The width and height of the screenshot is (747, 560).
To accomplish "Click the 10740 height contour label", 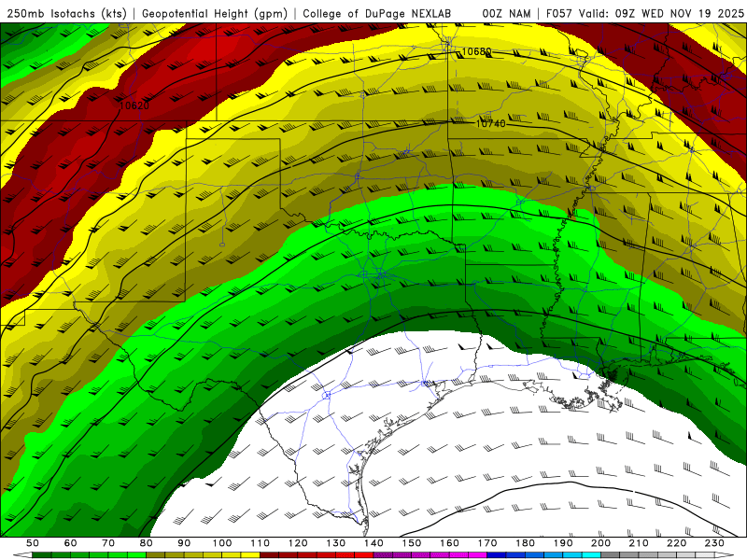I will (x=491, y=123).
